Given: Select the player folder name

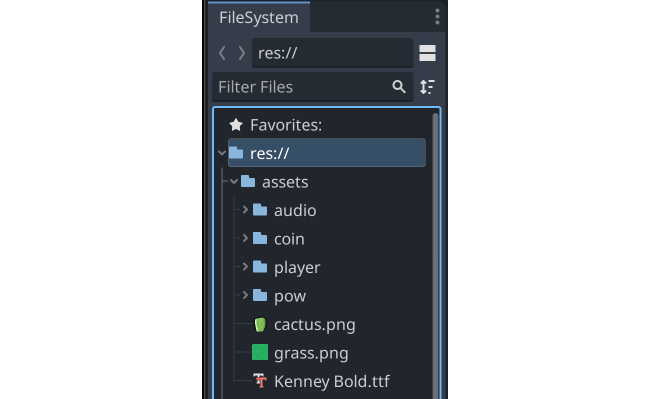Looking at the screenshot, I should (x=297, y=268).
